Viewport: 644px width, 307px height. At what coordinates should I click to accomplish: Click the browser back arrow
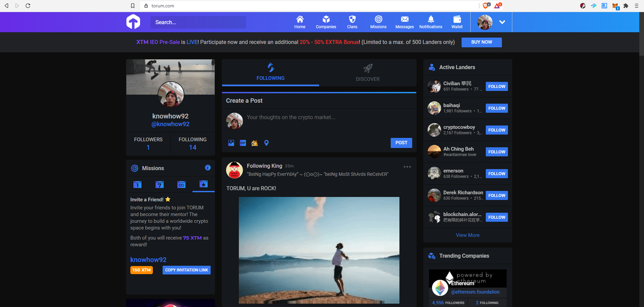tap(6, 6)
